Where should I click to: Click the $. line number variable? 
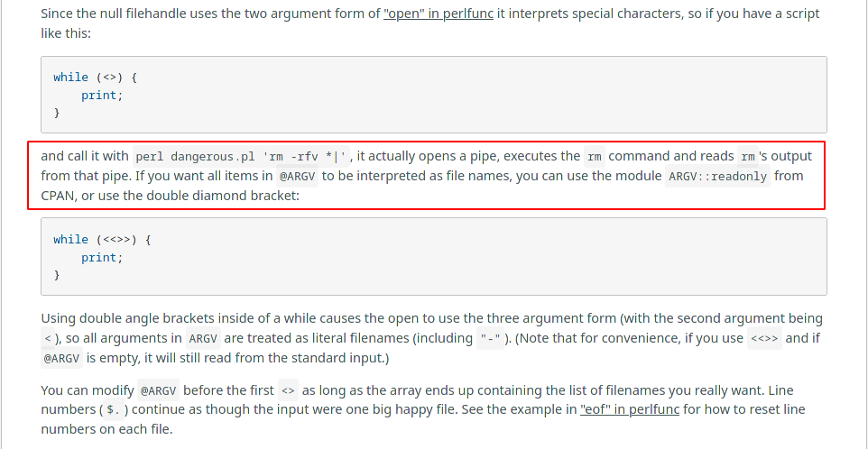tap(113, 410)
